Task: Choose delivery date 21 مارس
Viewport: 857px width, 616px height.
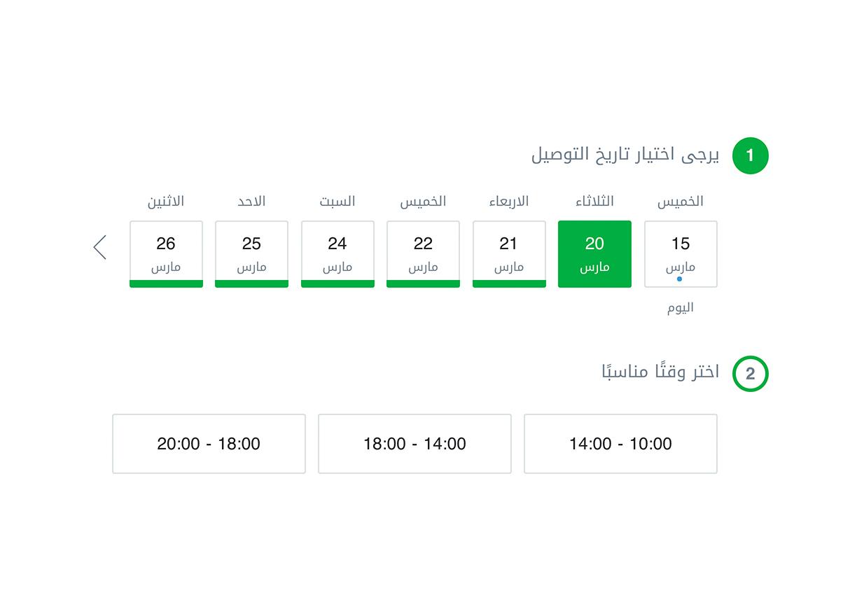Action: tap(509, 254)
